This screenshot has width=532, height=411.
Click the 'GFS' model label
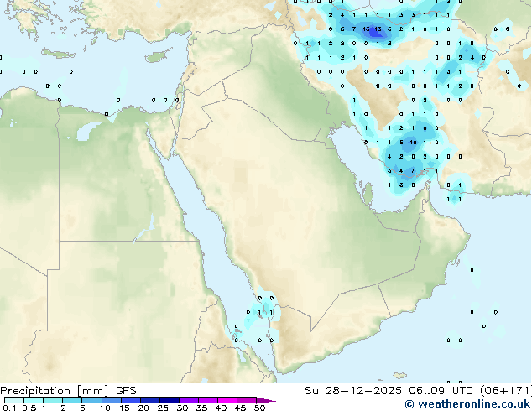[126, 391]
